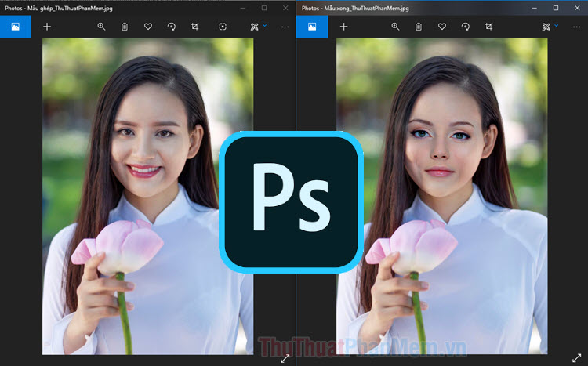Screen dimensions: 588x366
Task: Click the rotate icon in left Photos window
Action: click(x=172, y=27)
